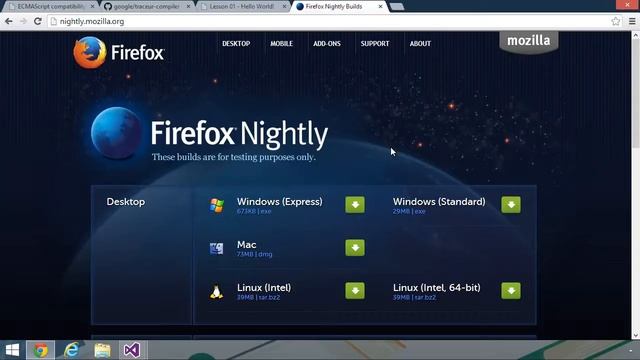The height and width of the screenshot is (360, 640).
Task: Open Visual Studio from taskbar
Action: [x=132, y=350]
